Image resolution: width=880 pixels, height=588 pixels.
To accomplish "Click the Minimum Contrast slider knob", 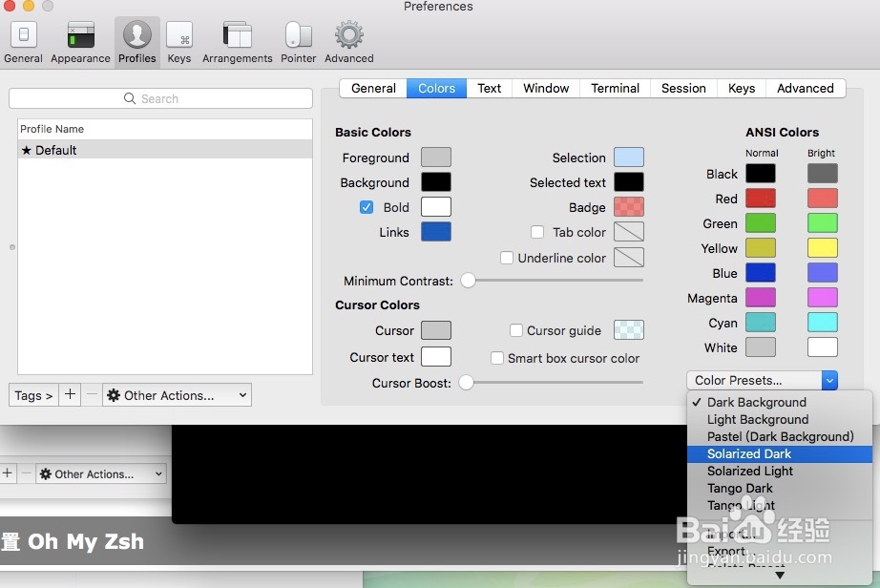I will [x=468, y=280].
